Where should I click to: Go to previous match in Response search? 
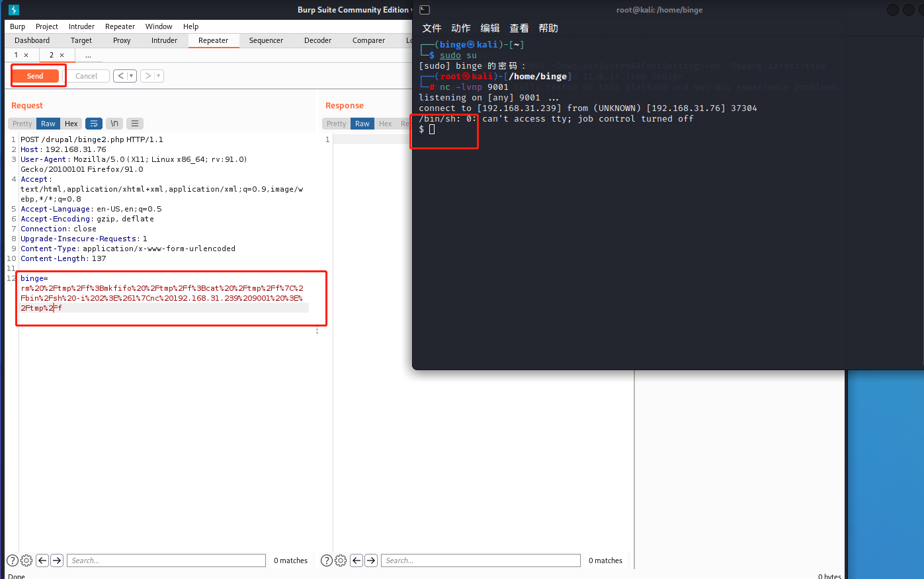357,560
